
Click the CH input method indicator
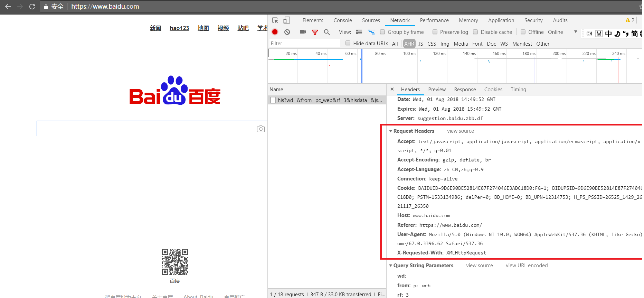(x=589, y=34)
